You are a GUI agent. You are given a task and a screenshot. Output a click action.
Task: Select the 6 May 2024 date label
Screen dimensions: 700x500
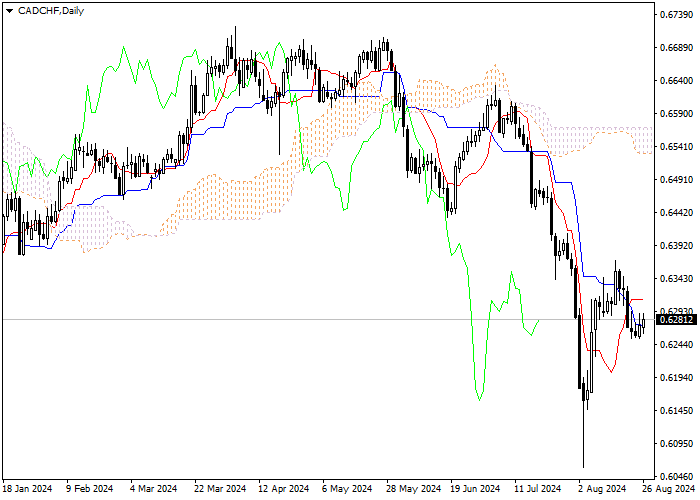(x=347, y=489)
